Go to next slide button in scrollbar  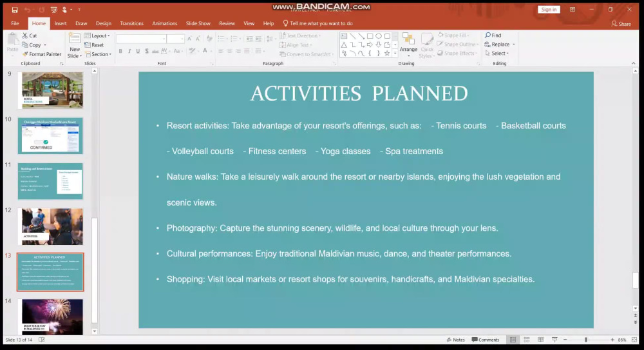636,322
